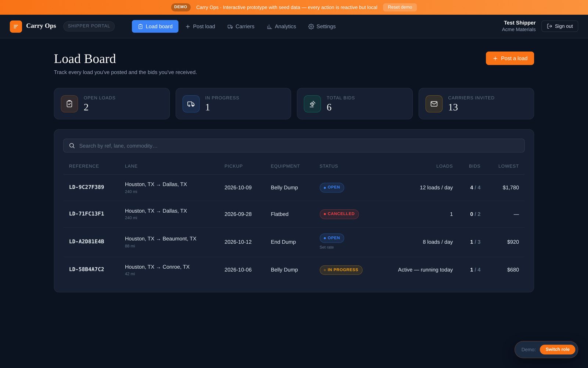Open the Carriers section
The height and width of the screenshot is (368, 588).
(241, 26)
